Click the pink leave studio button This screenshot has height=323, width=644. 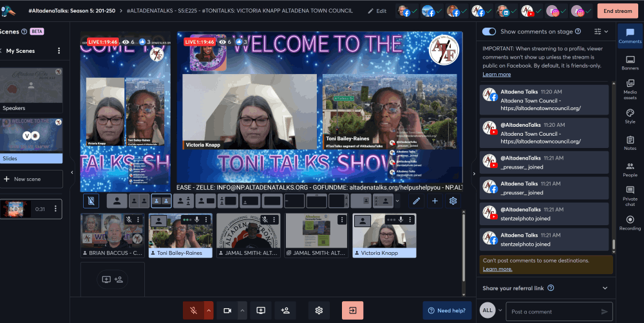[352, 311]
